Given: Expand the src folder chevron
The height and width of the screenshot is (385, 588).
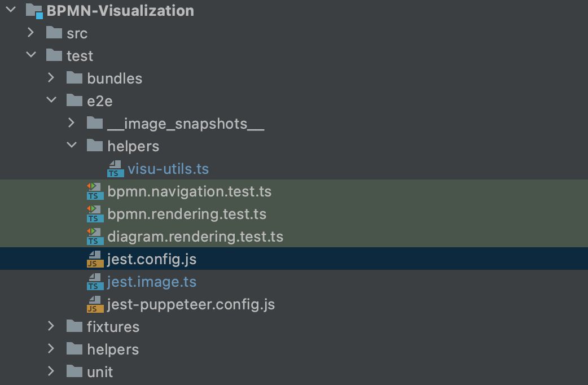Looking at the screenshot, I should tap(31, 33).
